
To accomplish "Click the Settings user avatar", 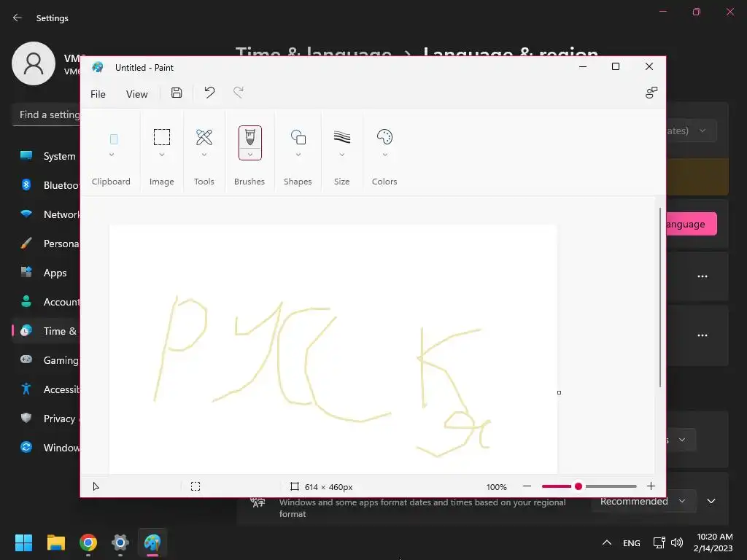I will pos(34,63).
